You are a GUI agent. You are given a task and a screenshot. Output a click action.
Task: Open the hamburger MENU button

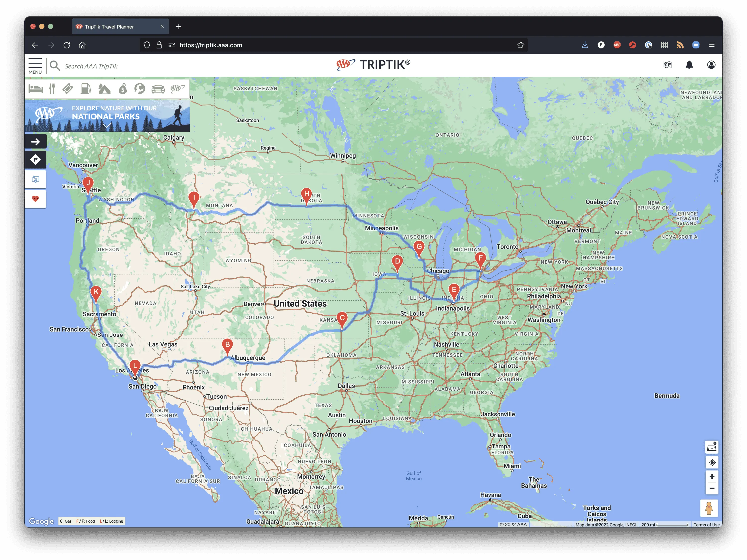35,66
